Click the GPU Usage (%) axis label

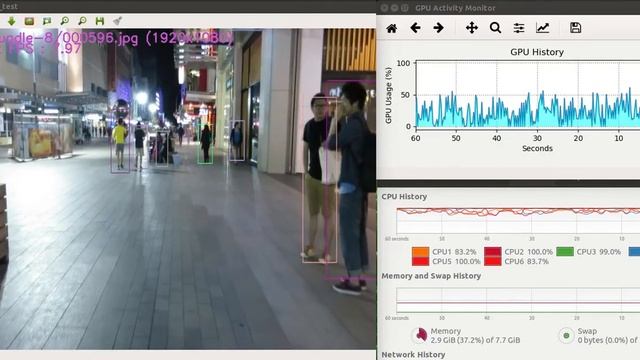click(388, 95)
